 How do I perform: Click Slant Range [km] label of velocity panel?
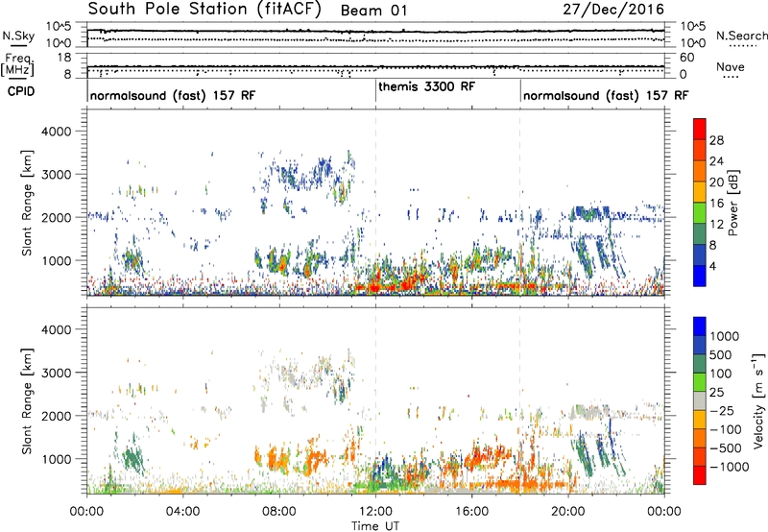[27, 400]
